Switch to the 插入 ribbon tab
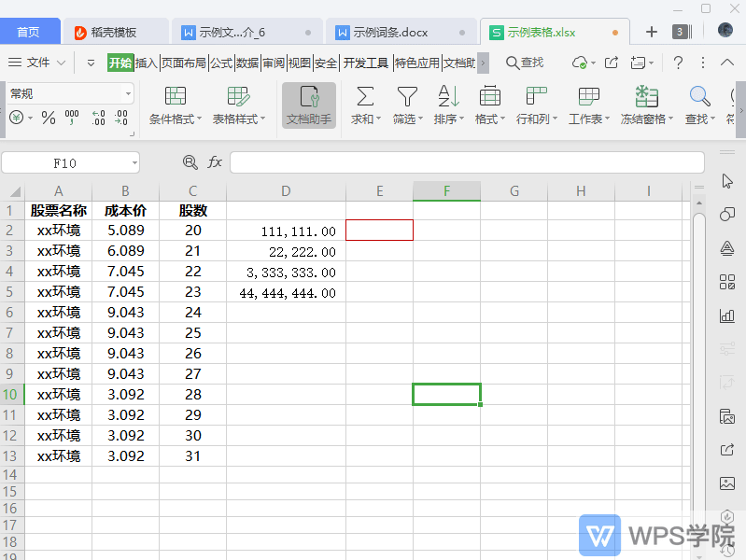This screenshot has width=746, height=560. click(x=147, y=63)
